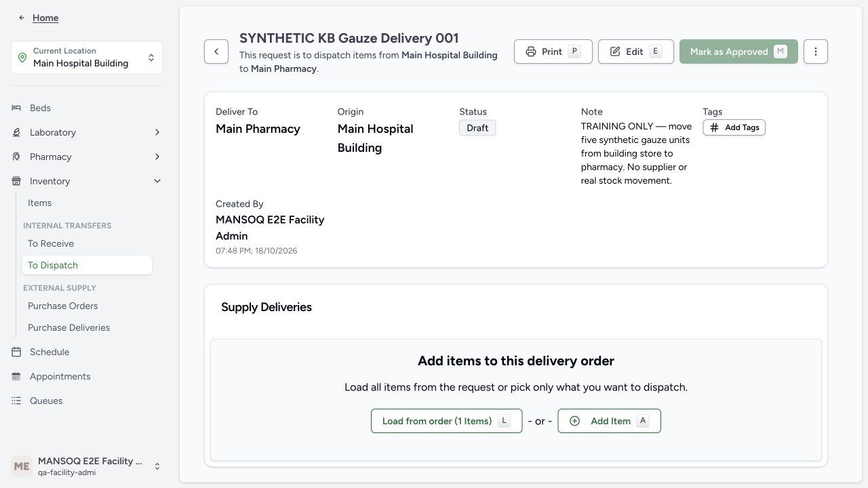Click the Inventory store icon
This screenshot has width=868, height=488.
click(16, 181)
